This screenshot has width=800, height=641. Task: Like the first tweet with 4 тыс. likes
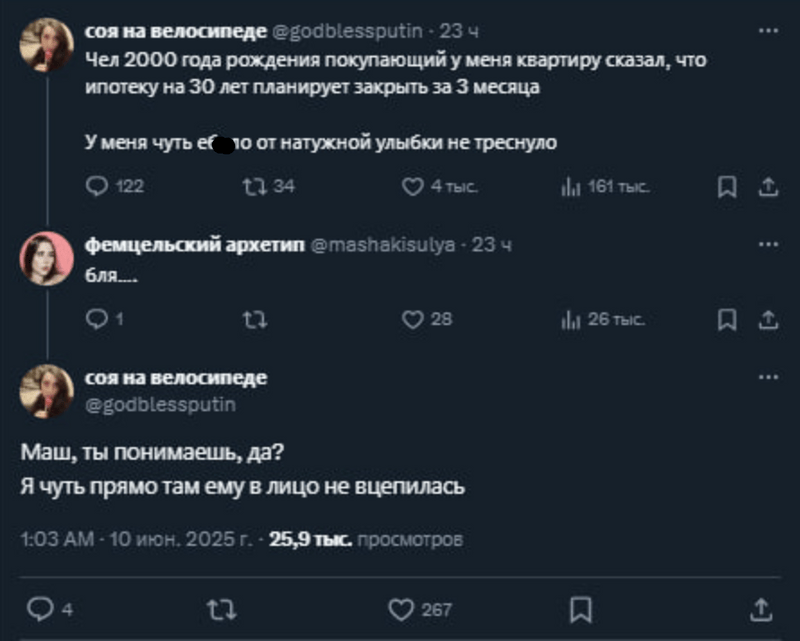(x=412, y=186)
